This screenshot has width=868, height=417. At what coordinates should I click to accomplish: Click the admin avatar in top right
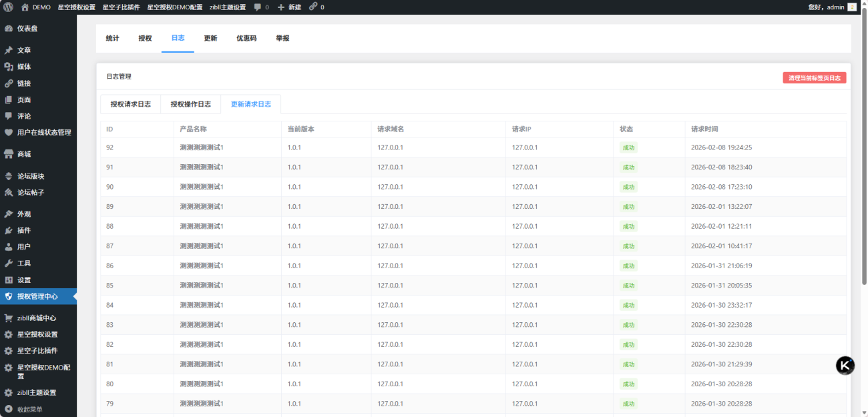(852, 7)
